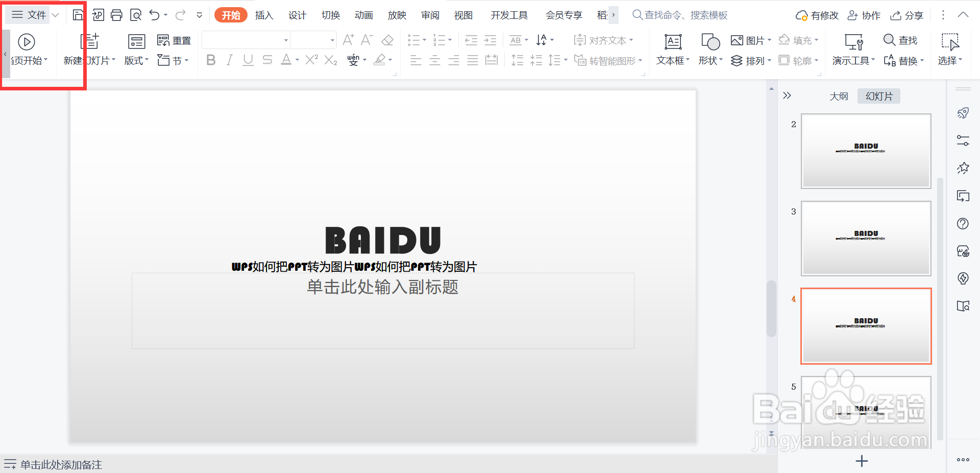Expand bullet list dropdown
The width and height of the screenshot is (980, 473).
[424, 40]
